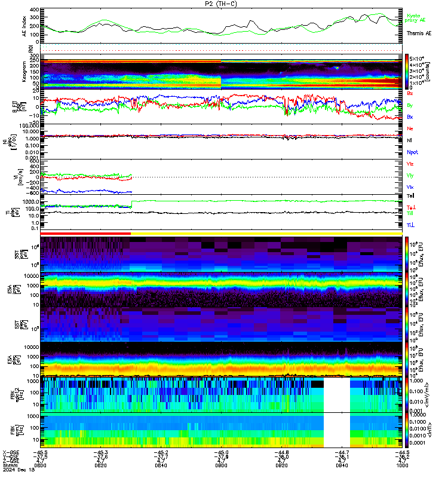Select the red Bz legend entry
Viewport: 448px width, 478px height.
pyautogui.click(x=410, y=93)
